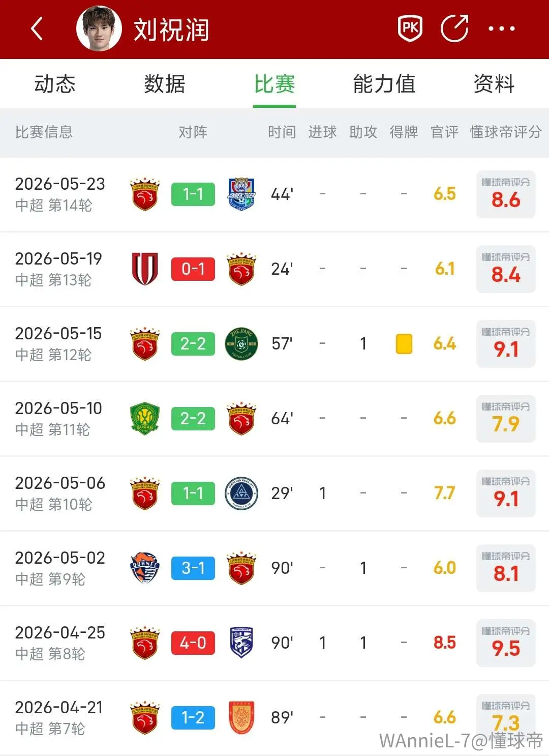Open the 能力值 tab
This screenshot has width=549, height=756.
point(384,84)
